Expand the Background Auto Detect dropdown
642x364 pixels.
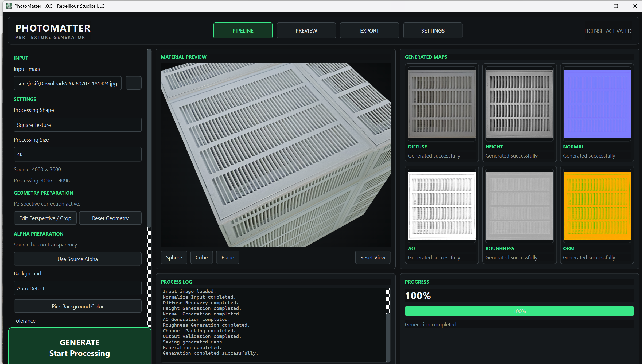tap(77, 288)
